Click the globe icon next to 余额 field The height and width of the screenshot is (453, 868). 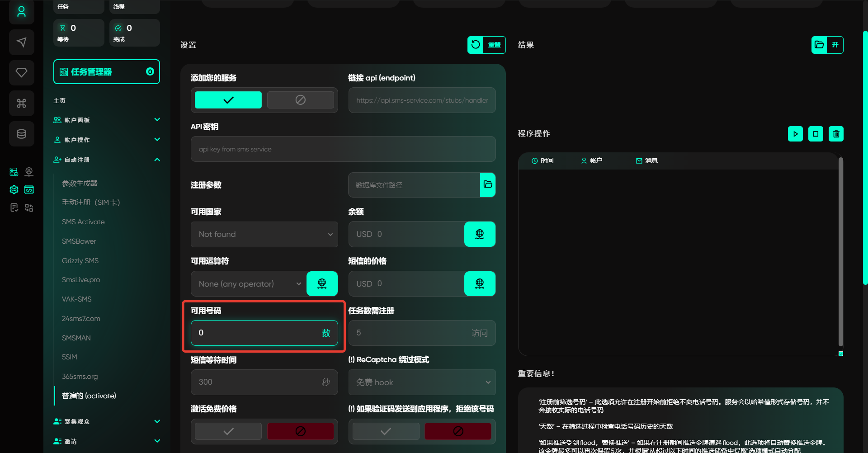coord(479,234)
